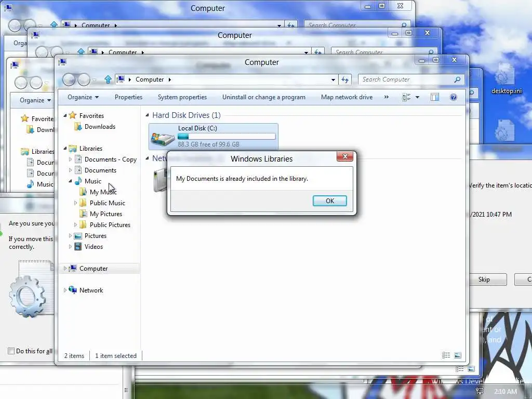Click Properties in the front window toolbar
The width and height of the screenshot is (532, 399).
pyautogui.click(x=128, y=97)
